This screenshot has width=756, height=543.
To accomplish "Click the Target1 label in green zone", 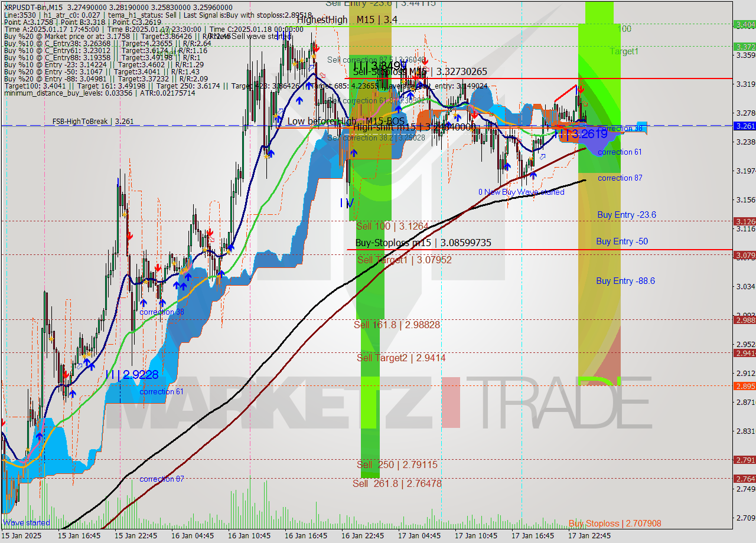I will coord(624,51).
